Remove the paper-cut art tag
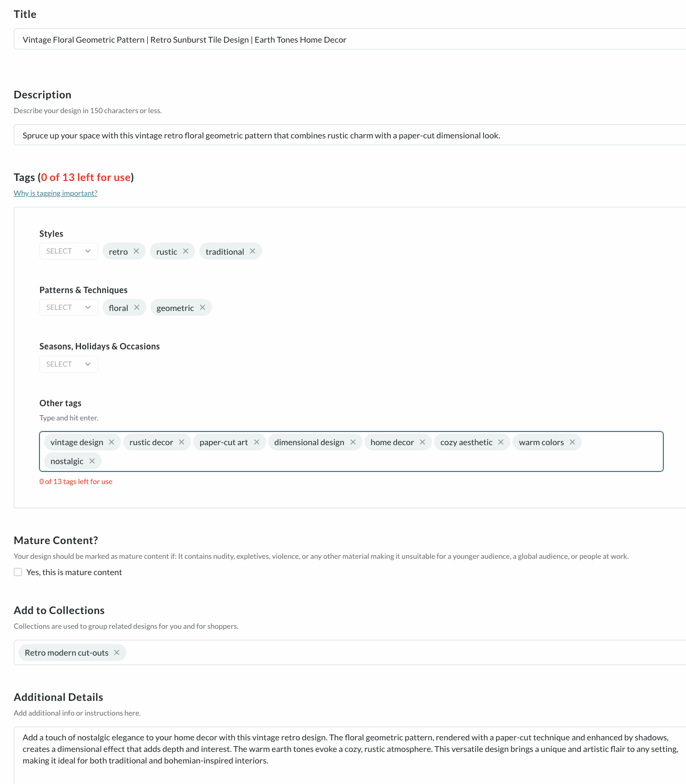This screenshot has width=686, height=784. (x=257, y=442)
